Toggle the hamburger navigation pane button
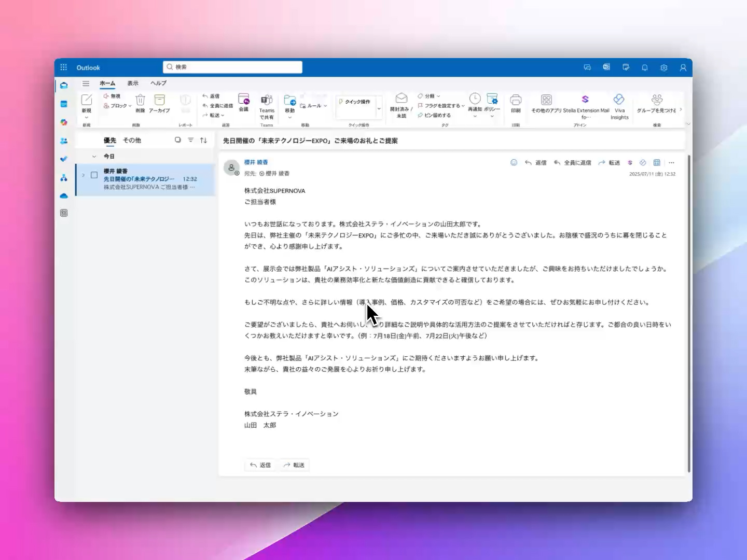 click(x=86, y=83)
